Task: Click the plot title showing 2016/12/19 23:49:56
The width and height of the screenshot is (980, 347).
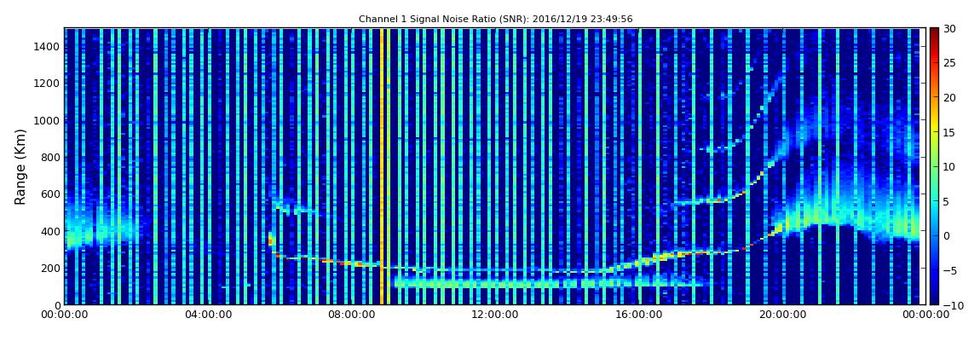Action: click(496, 20)
